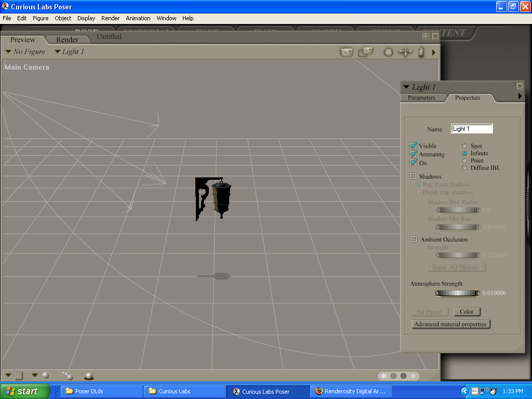Select the Spot light type

[x=465, y=147]
